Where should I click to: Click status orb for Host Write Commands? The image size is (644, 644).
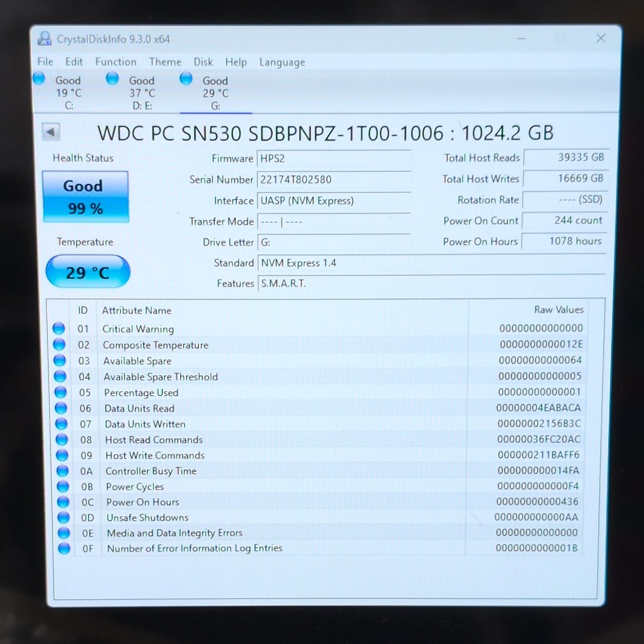pyautogui.click(x=62, y=455)
